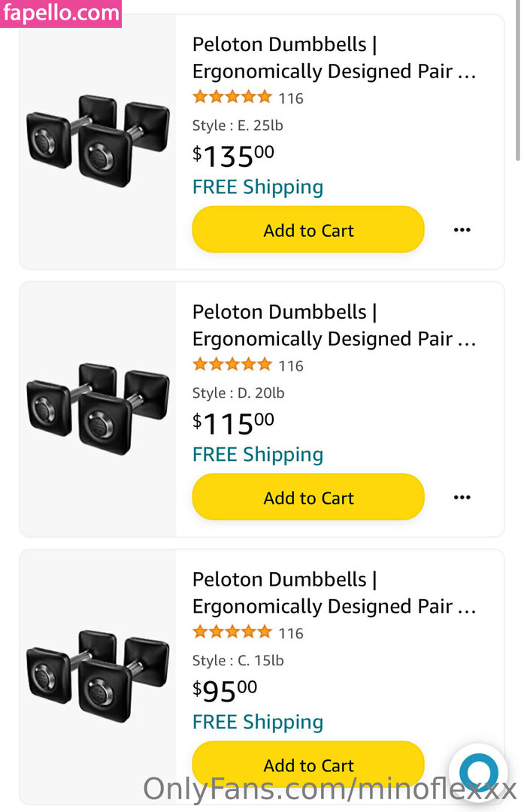View star ratings for the 25lb dumbbells

click(232, 97)
